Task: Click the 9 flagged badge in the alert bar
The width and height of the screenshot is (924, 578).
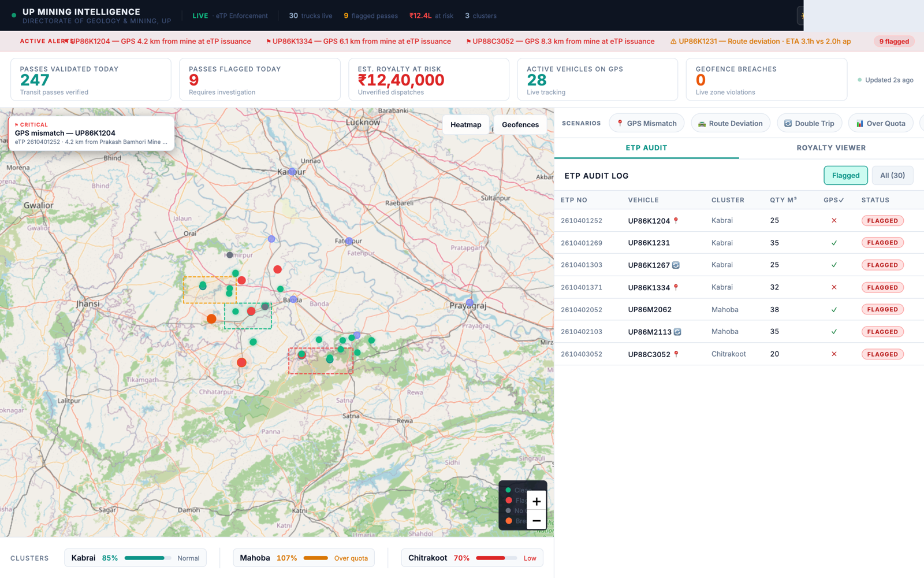Action: (894, 42)
